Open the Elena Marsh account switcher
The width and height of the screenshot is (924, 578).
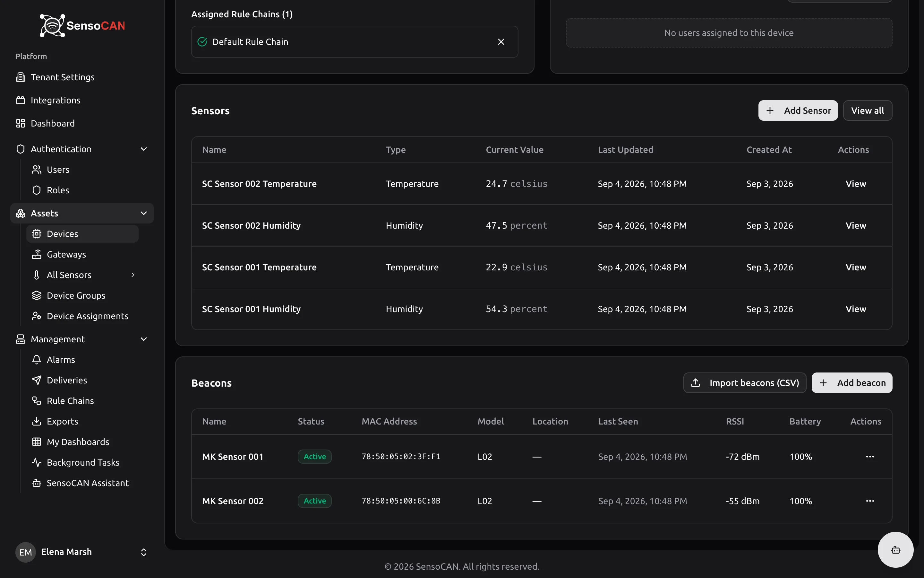tap(143, 552)
